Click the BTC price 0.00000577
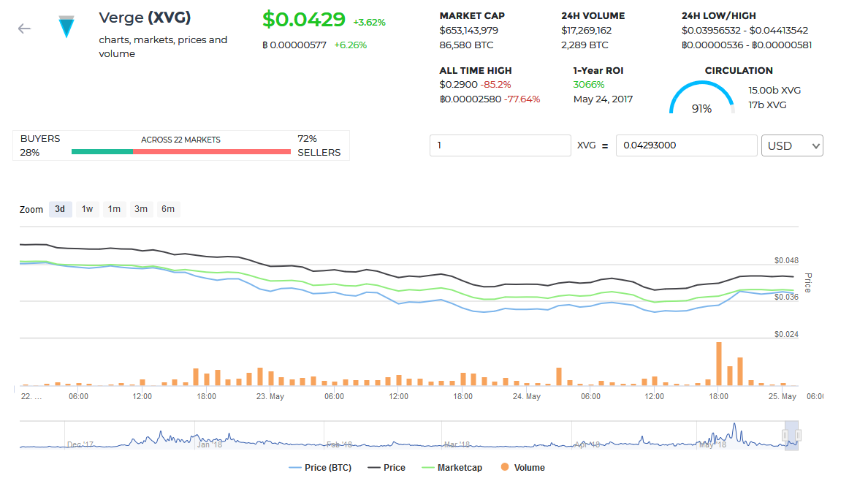 [294, 45]
